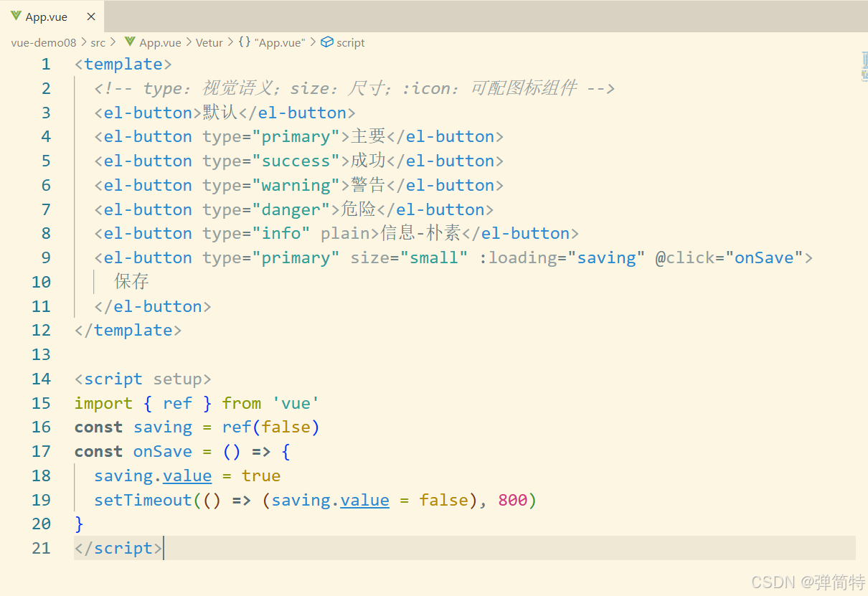Open the script breadcrumb segment
The width and height of the screenshot is (868, 596).
(x=351, y=43)
